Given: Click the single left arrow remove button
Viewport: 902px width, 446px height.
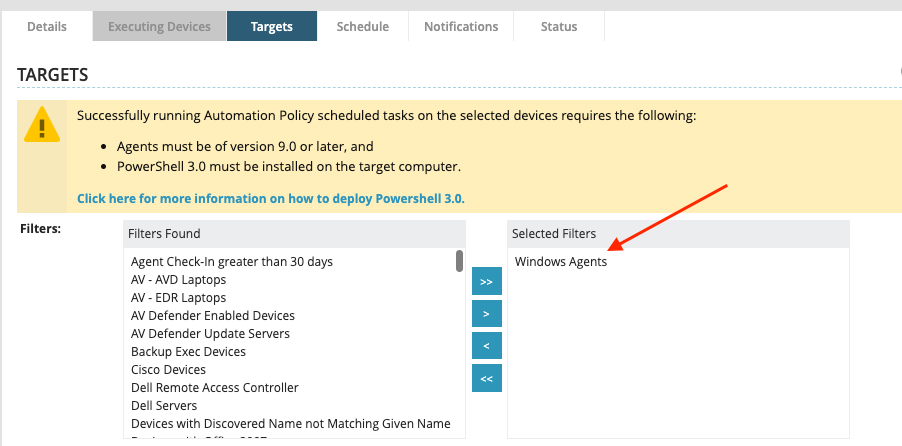Looking at the screenshot, I should (x=486, y=346).
